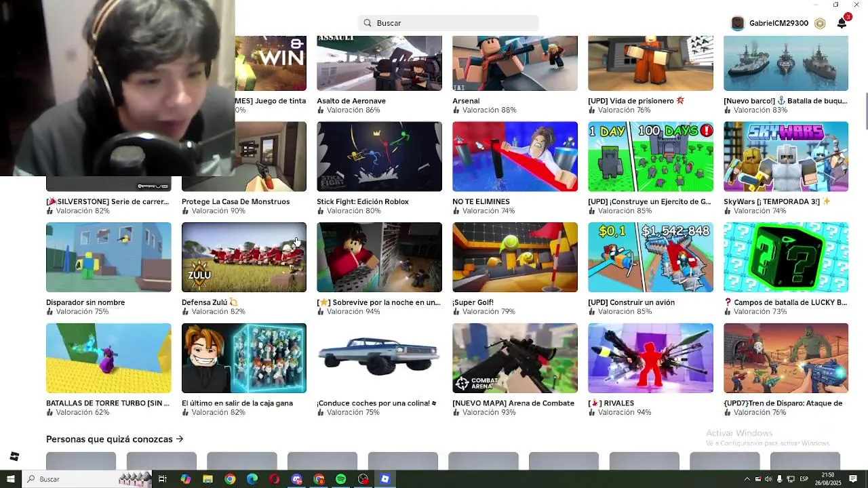Open the speaker volume tray icon

(x=768, y=479)
